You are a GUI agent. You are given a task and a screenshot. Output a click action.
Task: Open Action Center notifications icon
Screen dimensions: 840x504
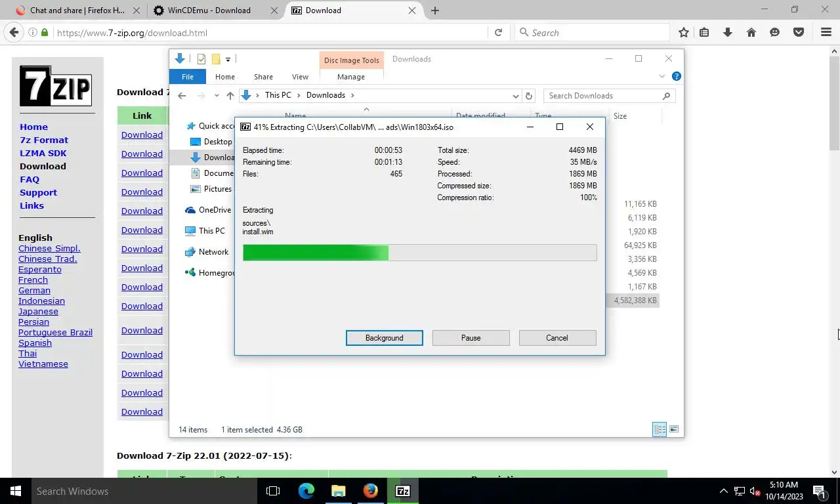click(x=819, y=491)
